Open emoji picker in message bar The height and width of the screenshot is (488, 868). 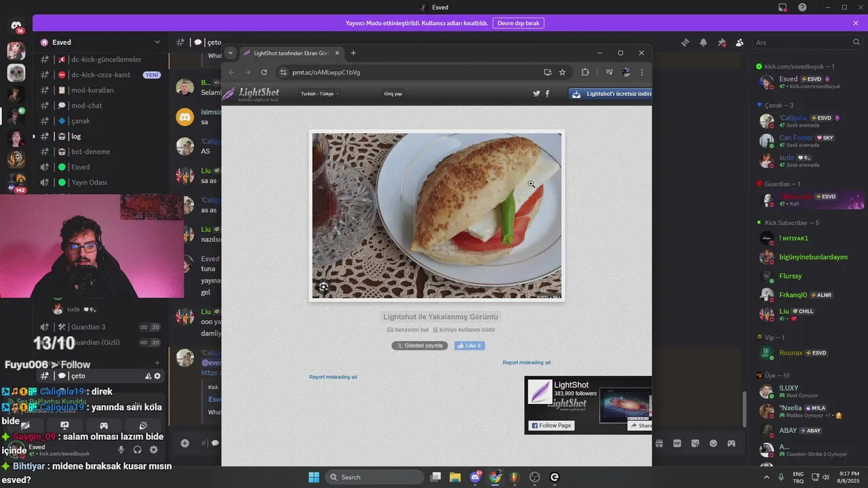[x=713, y=443]
